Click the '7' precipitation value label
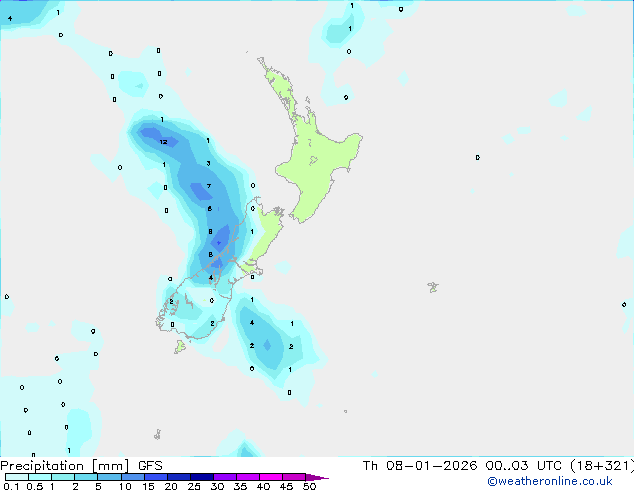 tap(209, 186)
